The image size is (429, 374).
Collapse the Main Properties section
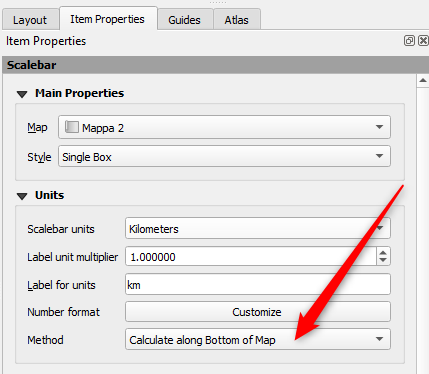pos(22,94)
